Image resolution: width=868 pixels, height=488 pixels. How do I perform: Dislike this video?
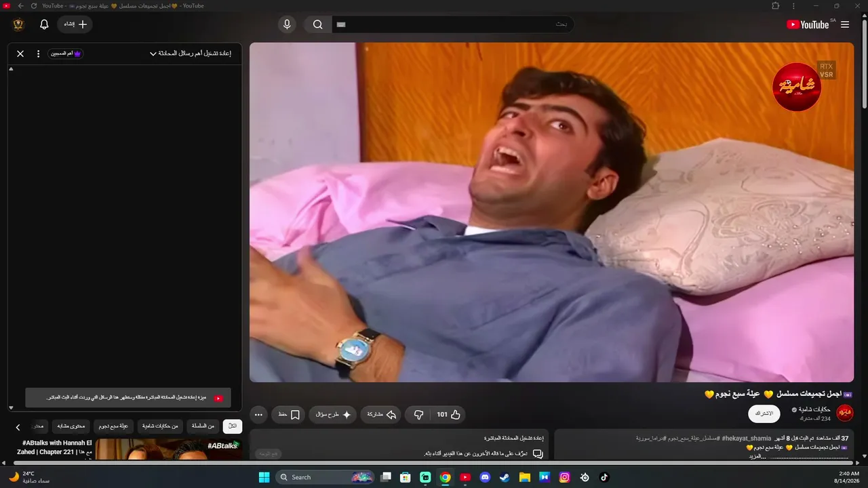tap(418, 414)
